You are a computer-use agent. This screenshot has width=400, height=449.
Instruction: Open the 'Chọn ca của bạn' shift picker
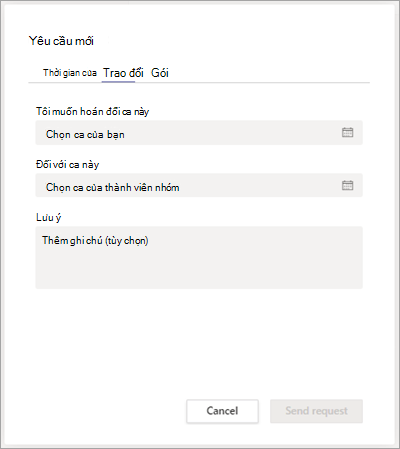pos(199,133)
